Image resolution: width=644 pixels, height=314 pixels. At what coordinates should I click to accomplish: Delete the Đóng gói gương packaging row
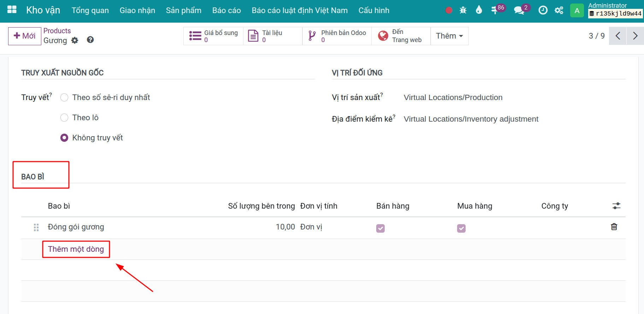point(614,227)
